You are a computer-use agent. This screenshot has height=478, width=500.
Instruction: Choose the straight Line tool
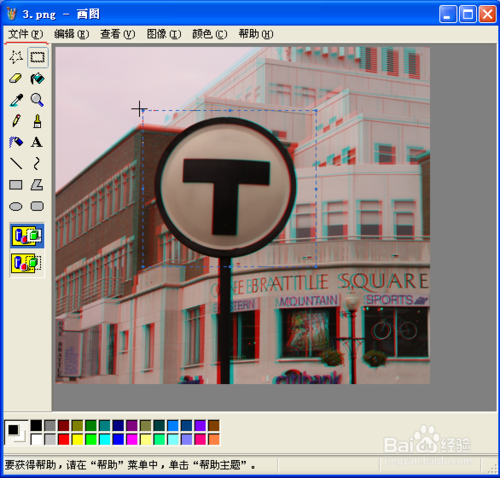(x=16, y=164)
